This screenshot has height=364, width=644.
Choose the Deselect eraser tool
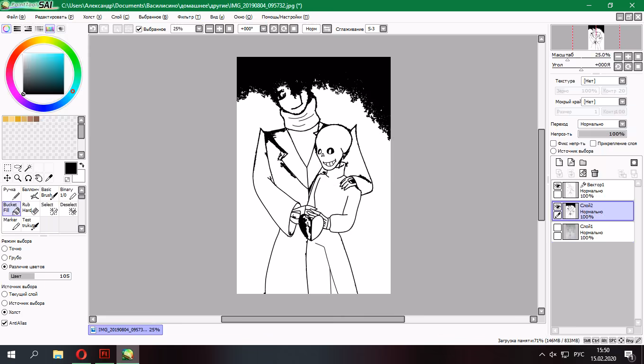[68, 209]
